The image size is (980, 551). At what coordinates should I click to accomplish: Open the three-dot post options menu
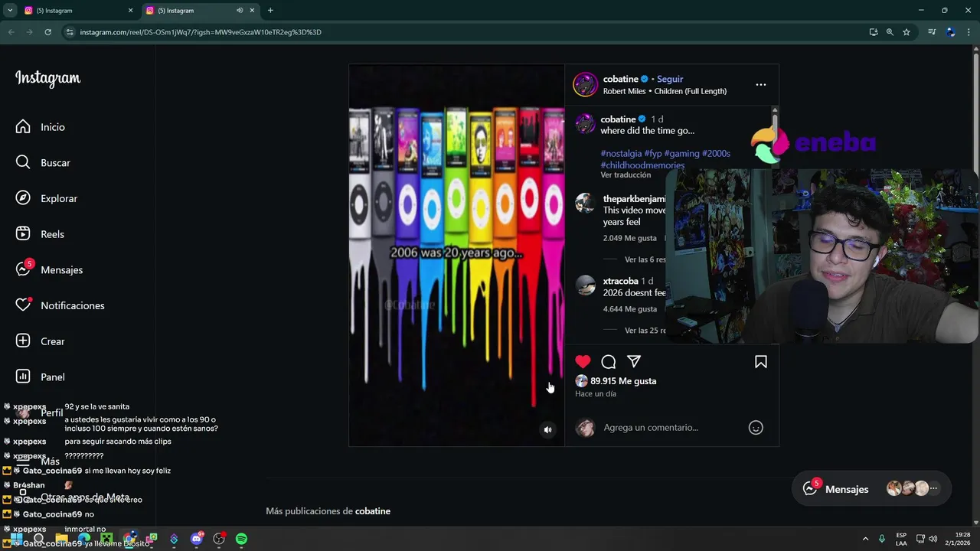pyautogui.click(x=760, y=85)
